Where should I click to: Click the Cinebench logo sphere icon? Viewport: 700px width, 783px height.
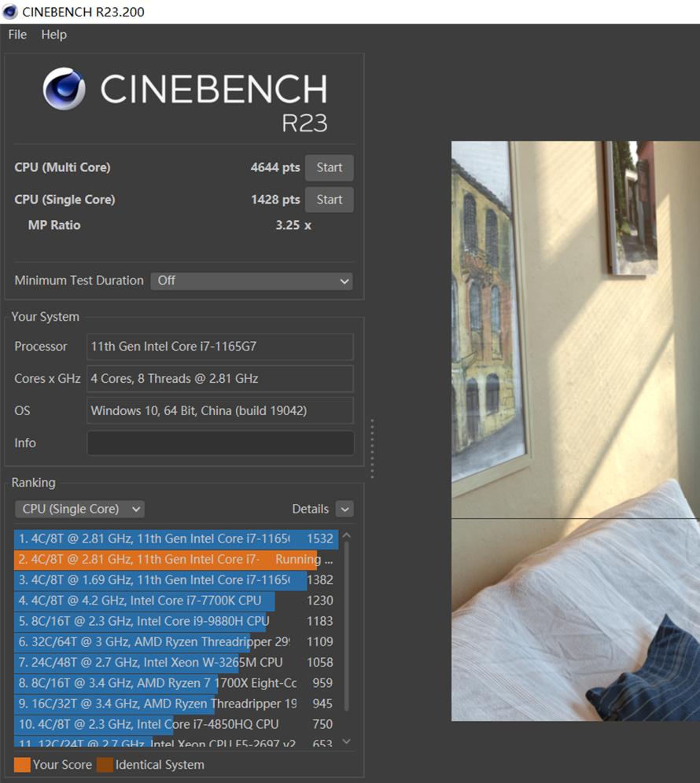coord(64,89)
